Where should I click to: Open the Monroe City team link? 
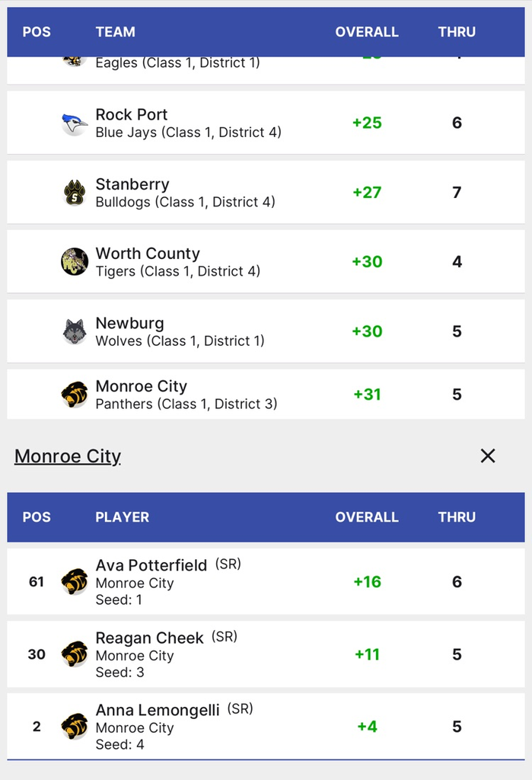tap(68, 456)
